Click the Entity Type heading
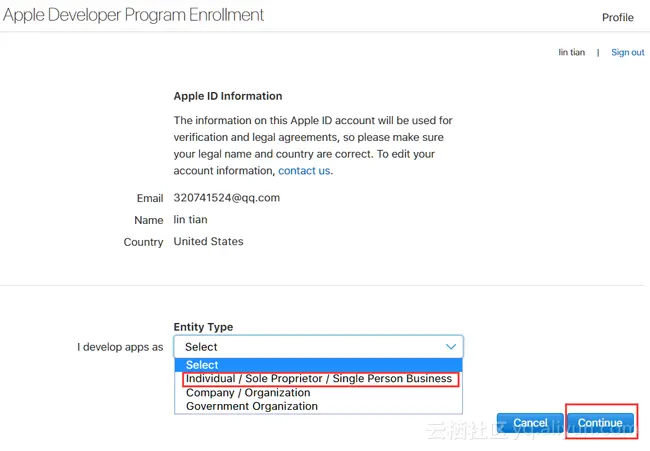Viewport: 650px width, 451px height. [203, 327]
